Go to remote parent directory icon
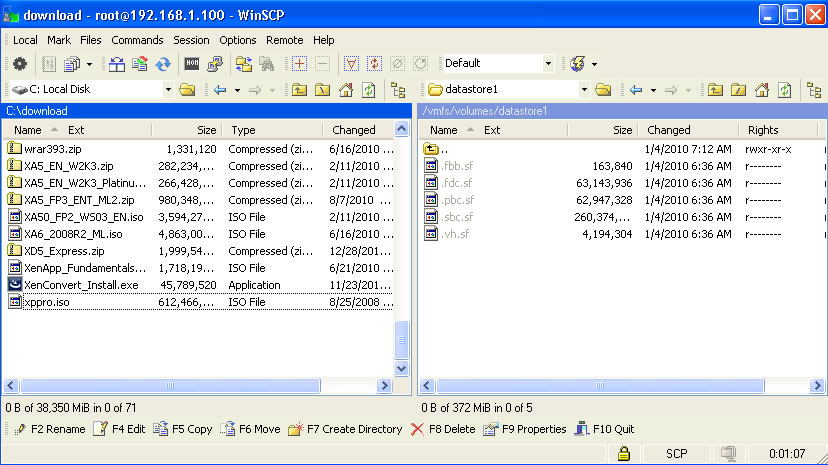Viewport: 828px width, 465px height. point(716,90)
